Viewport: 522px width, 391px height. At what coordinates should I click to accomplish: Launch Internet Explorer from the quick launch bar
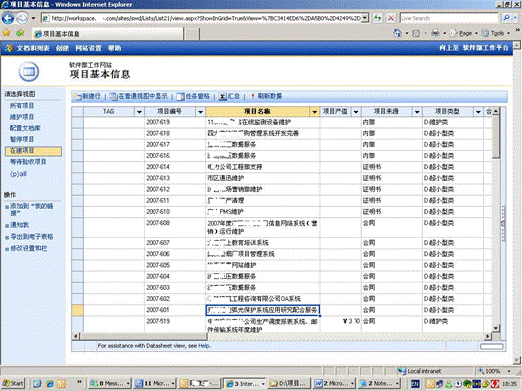(x=49, y=384)
